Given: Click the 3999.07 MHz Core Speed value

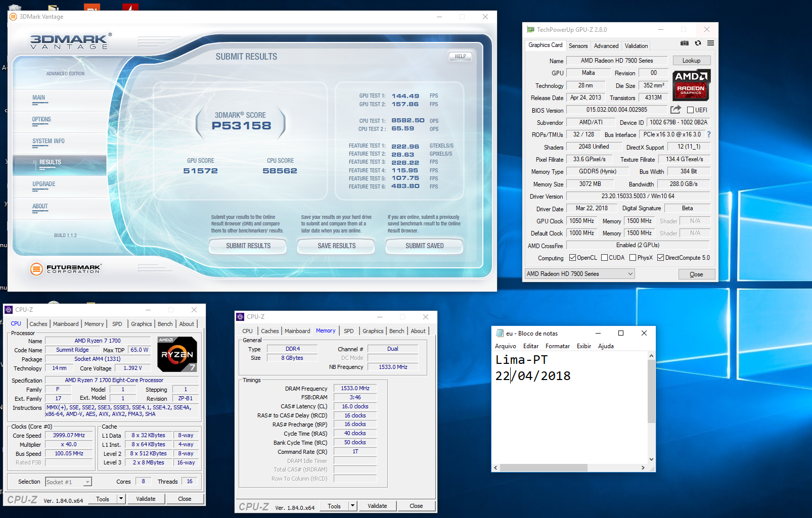Looking at the screenshot, I should point(69,436).
